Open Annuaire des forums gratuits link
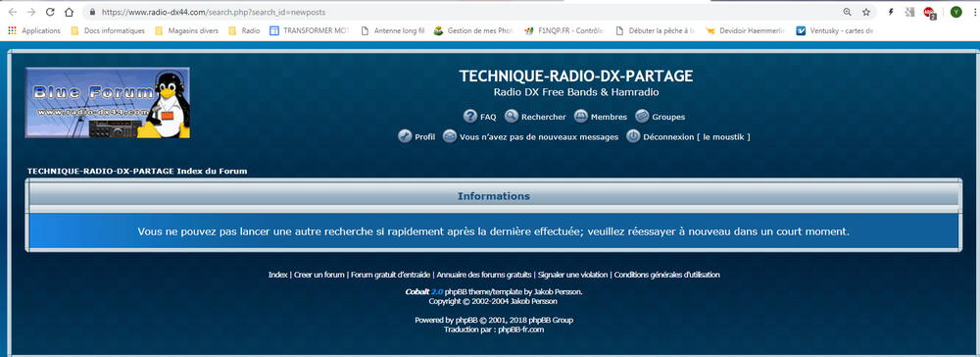Screen dimensions: 980x357 [484, 275]
